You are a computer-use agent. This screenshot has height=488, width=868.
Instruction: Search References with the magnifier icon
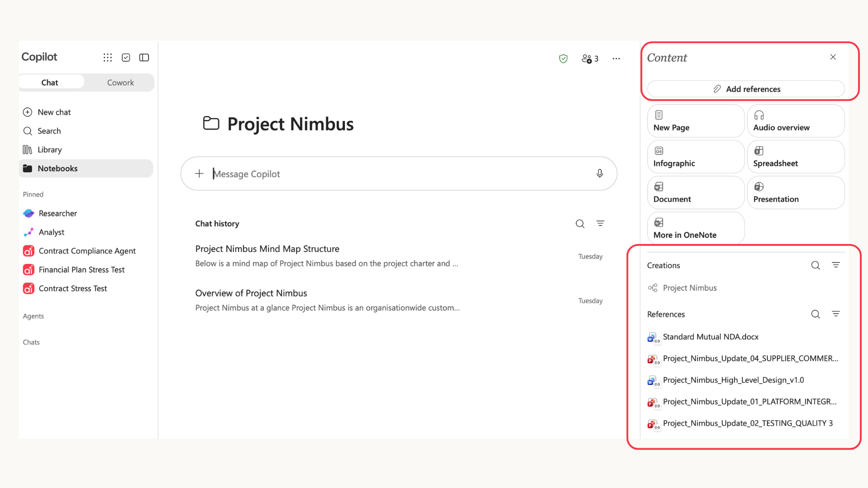[x=816, y=314]
